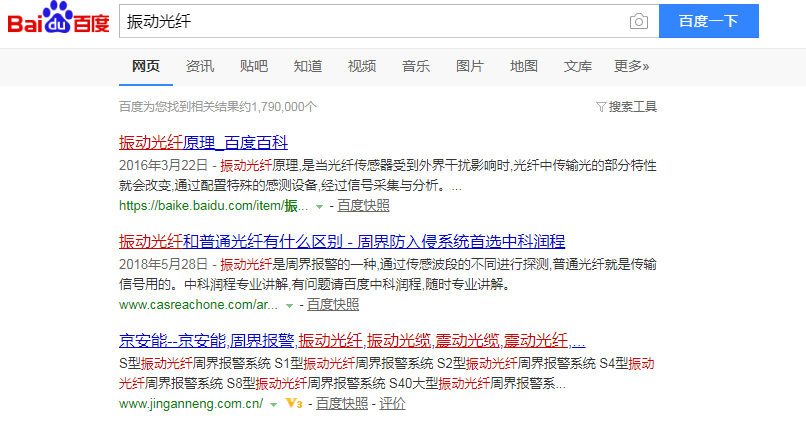Open the 文库 tab
The width and height of the screenshot is (806, 422).
click(x=577, y=66)
